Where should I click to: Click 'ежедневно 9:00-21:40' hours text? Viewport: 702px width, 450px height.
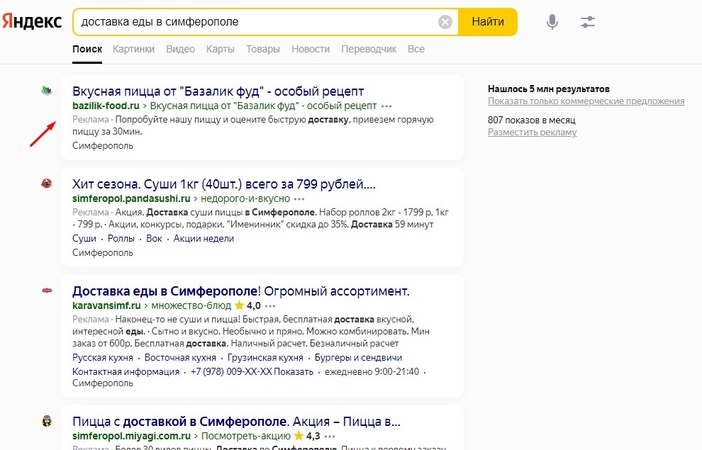(x=372, y=372)
